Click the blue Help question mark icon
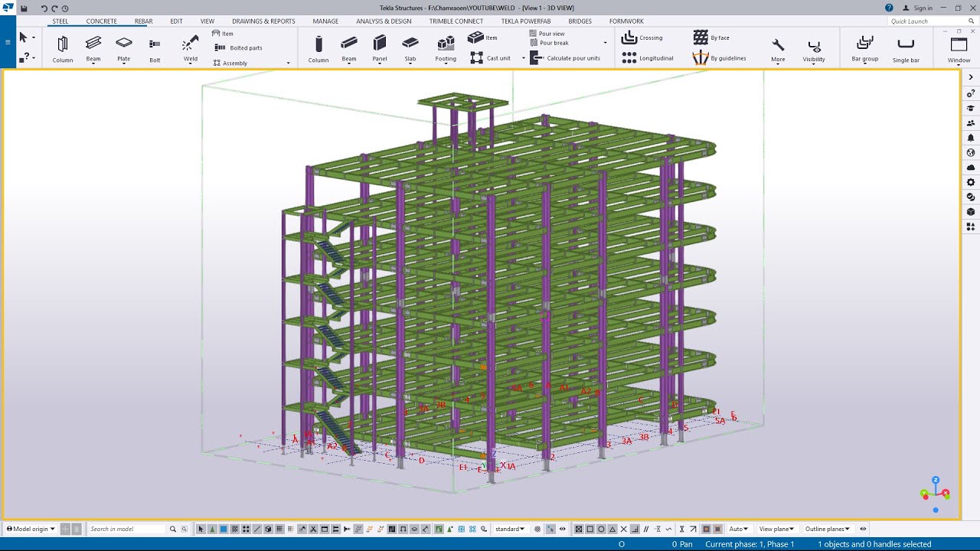980x551 pixels. (889, 8)
